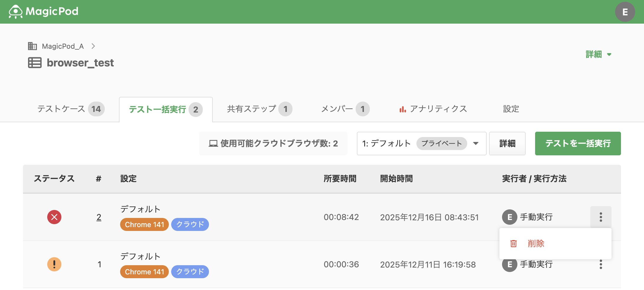This screenshot has height=290, width=644.
Task: Click the 設定 column header
Action: tap(128, 179)
